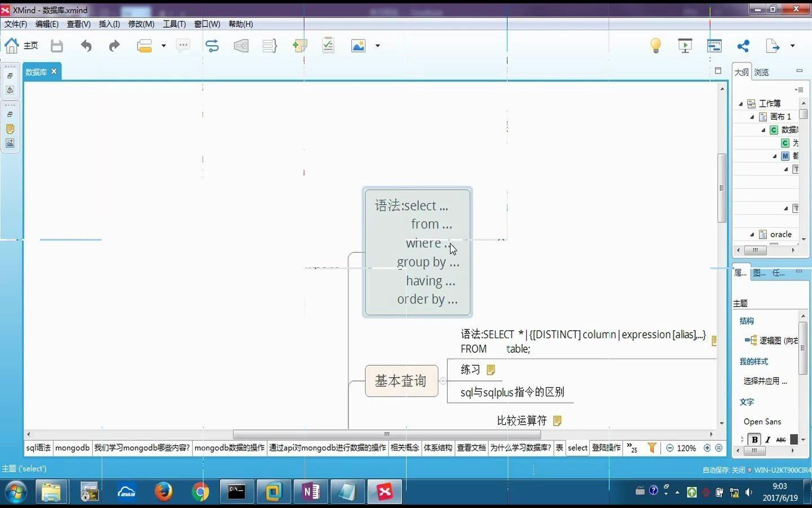
Task: Enable italic style for topic text
Action: (767, 439)
